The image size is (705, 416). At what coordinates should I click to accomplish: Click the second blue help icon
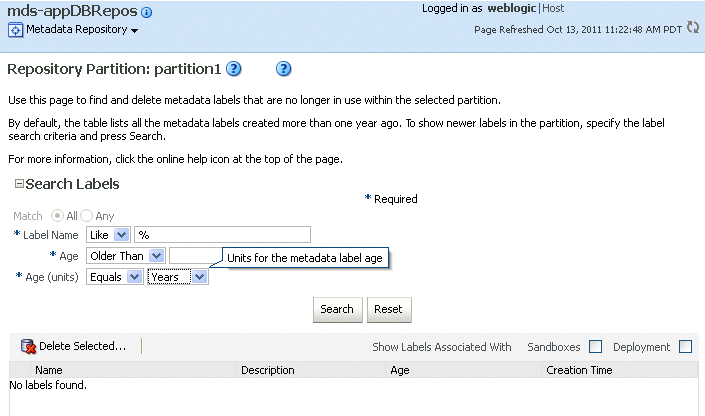pyautogui.click(x=283, y=69)
